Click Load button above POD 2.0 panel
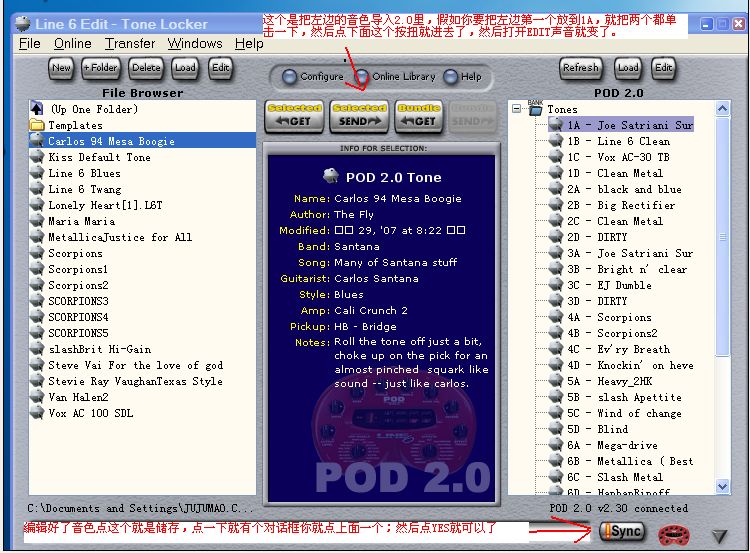750x553 pixels. coord(628,68)
